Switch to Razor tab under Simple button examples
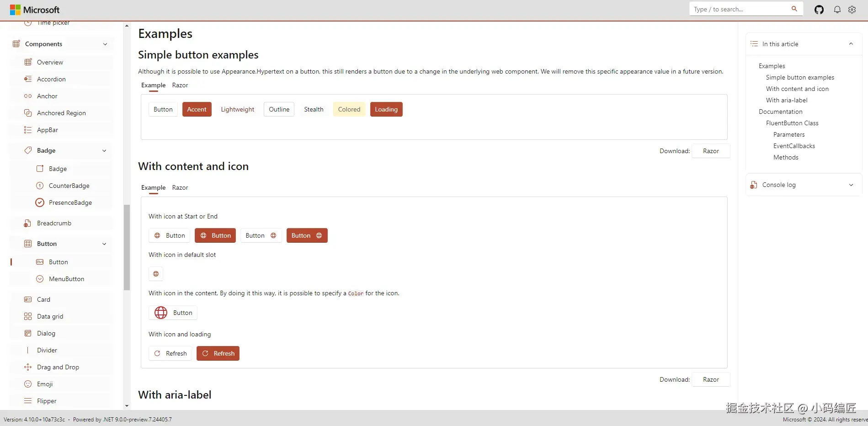Screen dimensions: 868x426 pyautogui.click(x=180, y=85)
